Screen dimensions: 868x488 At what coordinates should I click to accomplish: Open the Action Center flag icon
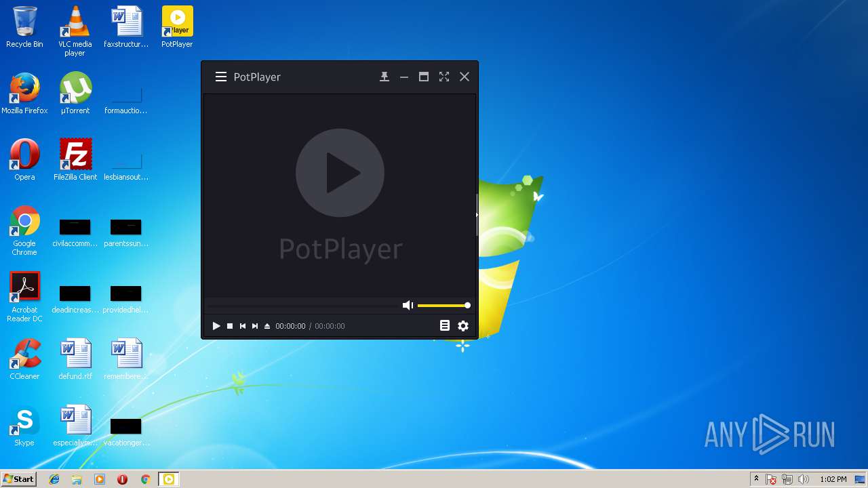772,479
